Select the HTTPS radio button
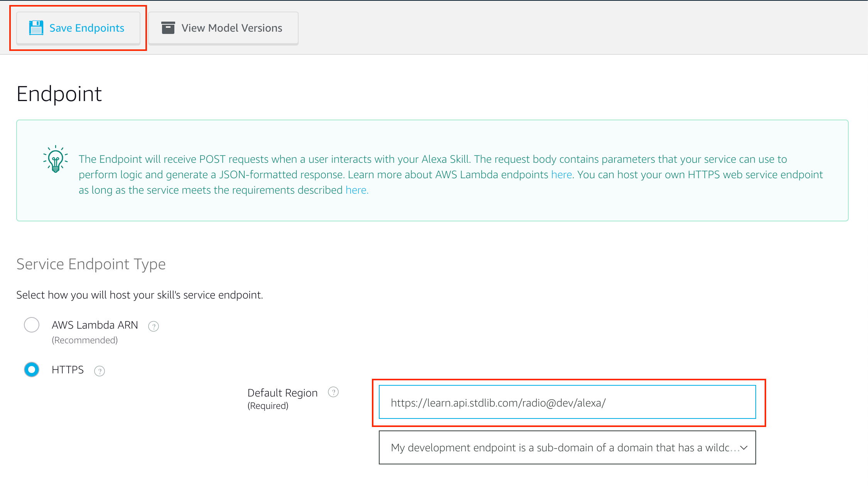Image resolution: width=868 pixels, height=486 pixels. pyautogui.click(x=32, y=370)
